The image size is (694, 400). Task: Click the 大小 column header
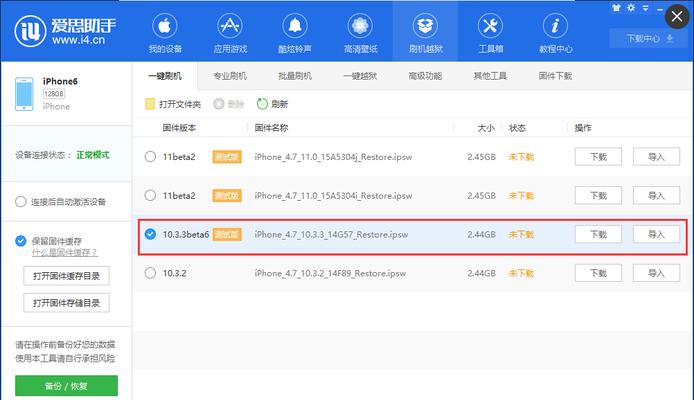click(x=486, y=128)
